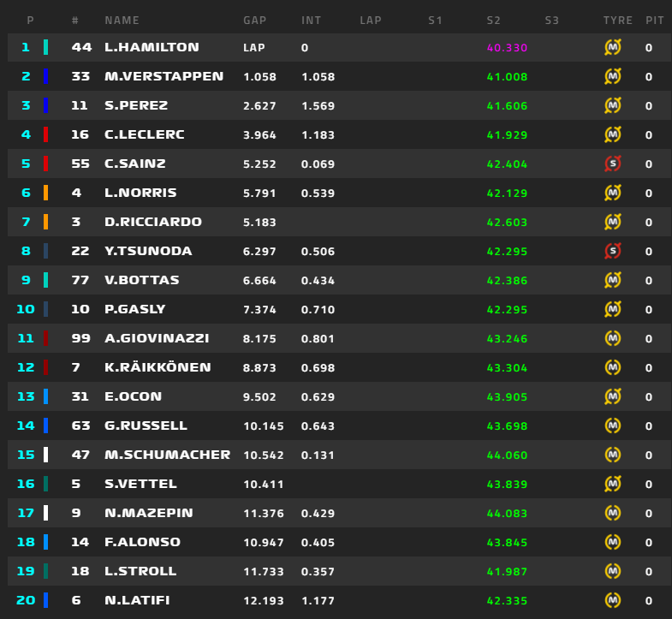The height and width of the screenshot is (619, 672).
Task: Click Hamilton's medium tyre icon
Action: pyautogui.click(x=612, y=48)
